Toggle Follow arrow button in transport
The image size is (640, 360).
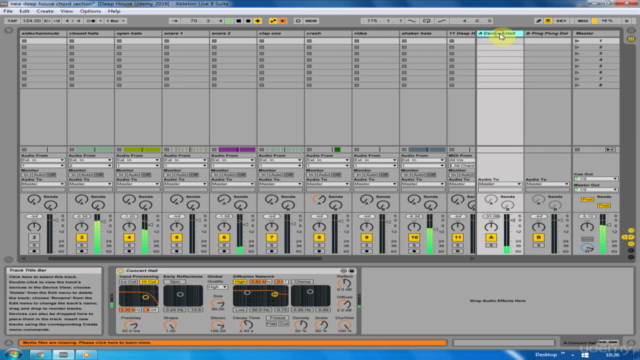pyautogui.click(x=174, y=21)
